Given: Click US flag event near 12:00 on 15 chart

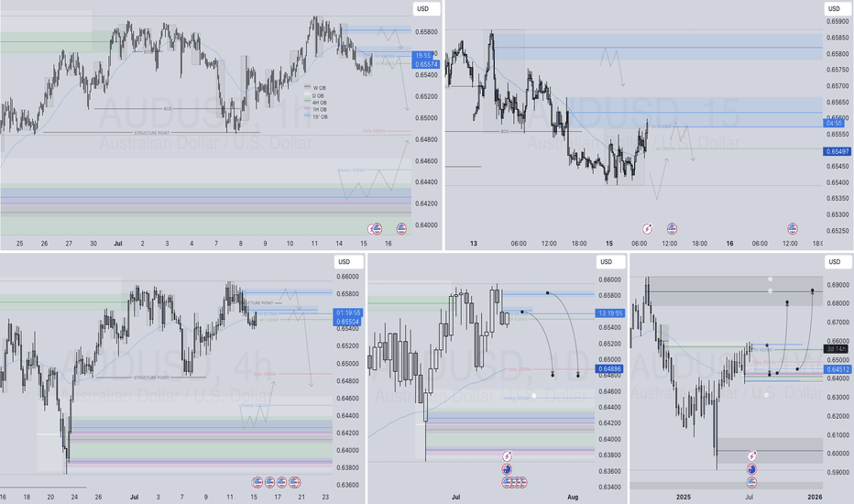Looking at the screenshot, I should [672, 229].
